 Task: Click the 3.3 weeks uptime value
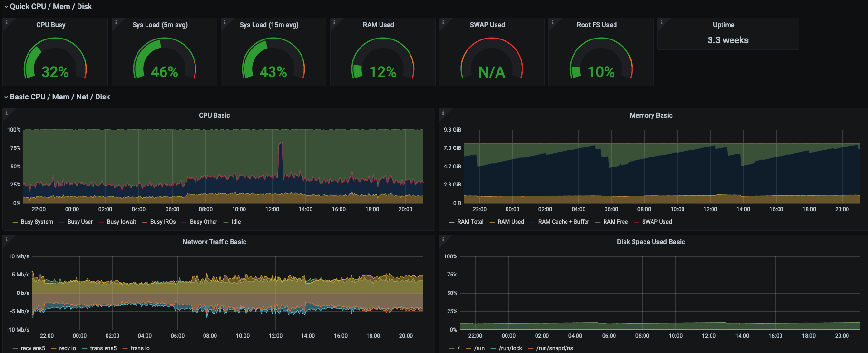pyautogui.click(x=728, y=40)
